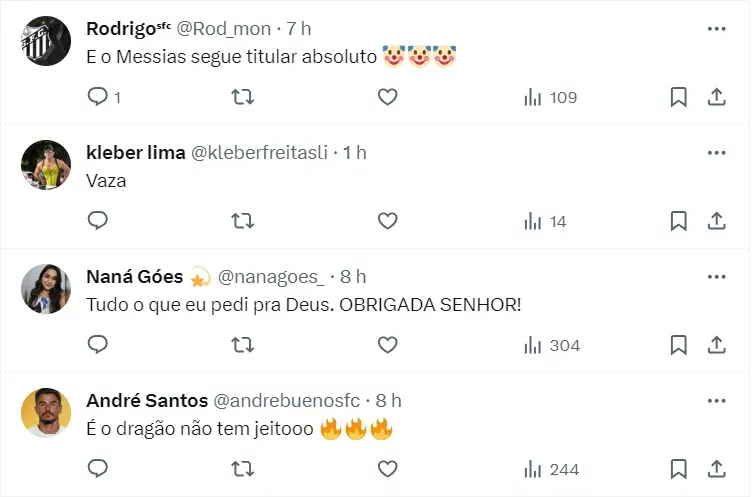The height and width of the screenshot is (497, 755).
Task: Like Naná Góes's OBRIGADA SENHOR tweet
Action: [387, 345]
